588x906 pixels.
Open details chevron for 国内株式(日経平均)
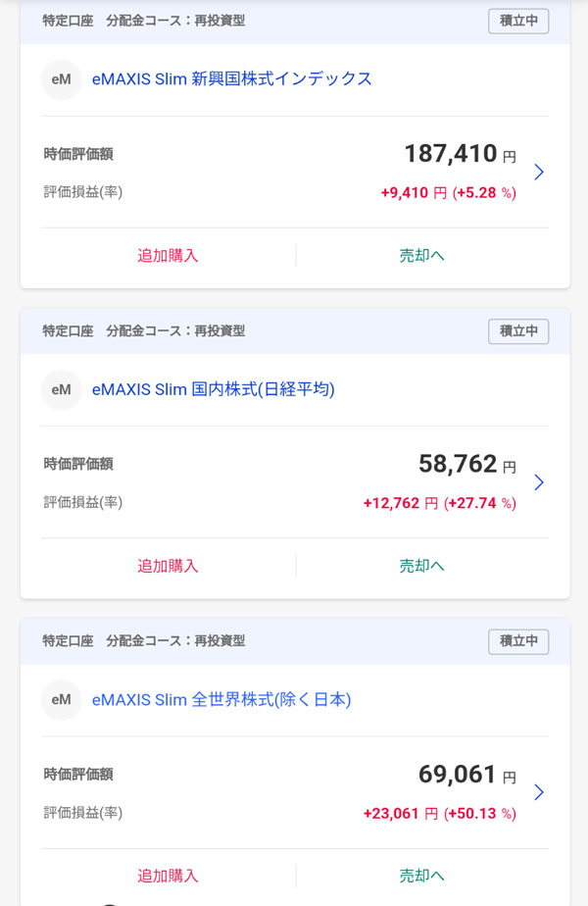pyautogui.click(x=538, y=482)
